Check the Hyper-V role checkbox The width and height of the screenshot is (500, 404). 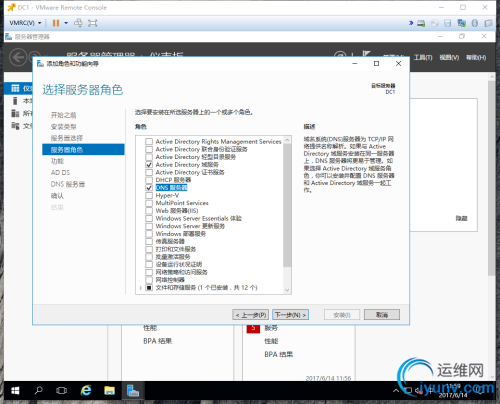coord(149,195)
